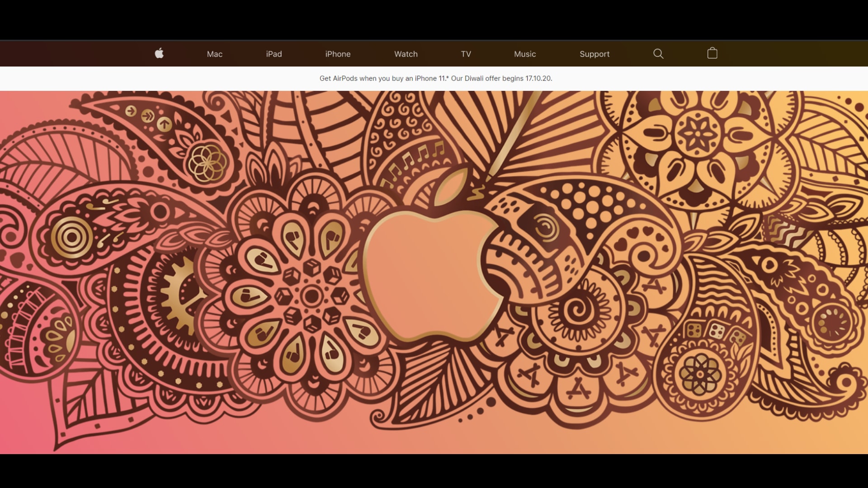Select iPhone in the navigation bar

(338, 54)
